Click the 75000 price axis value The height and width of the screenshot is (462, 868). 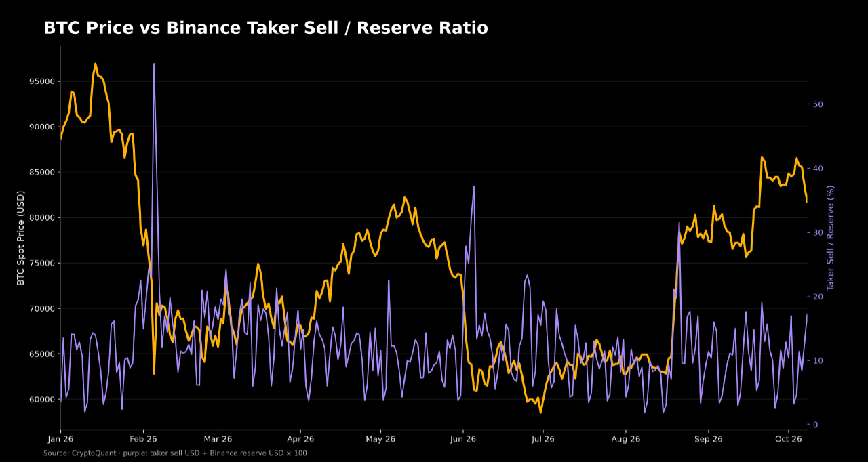[43, 263]
